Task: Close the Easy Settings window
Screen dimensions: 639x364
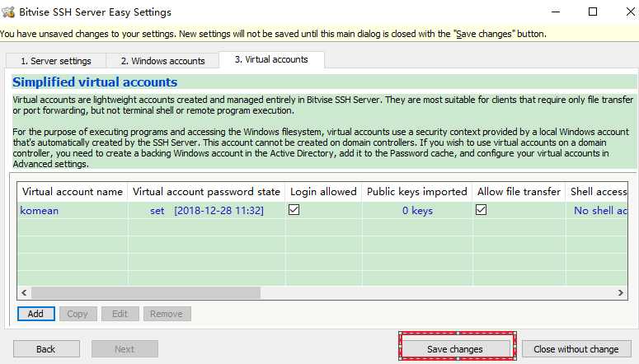Action: [x=630, y=12]
